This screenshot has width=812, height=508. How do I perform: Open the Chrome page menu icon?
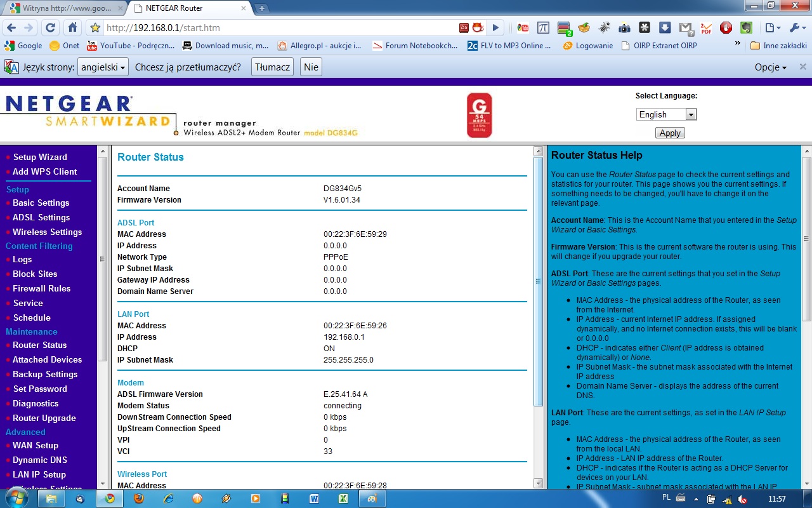coord(772,28)
